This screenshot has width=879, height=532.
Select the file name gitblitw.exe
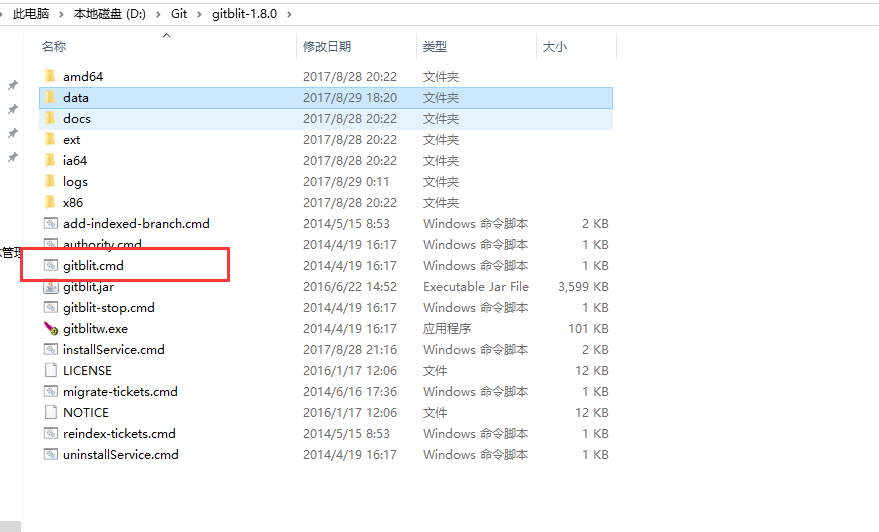(95, 329)
